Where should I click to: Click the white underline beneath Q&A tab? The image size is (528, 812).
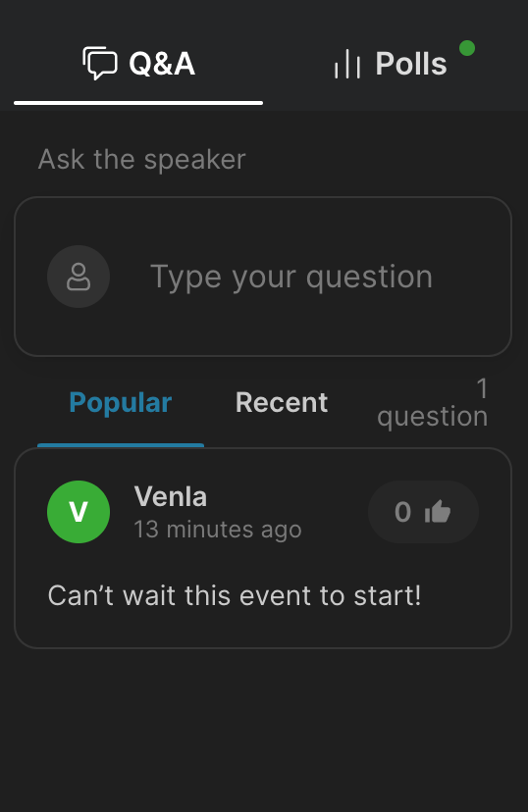pyautogui.click(x=138, y=103)
